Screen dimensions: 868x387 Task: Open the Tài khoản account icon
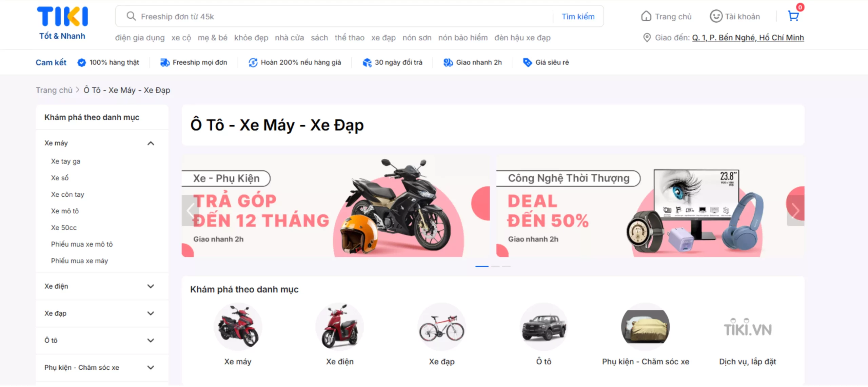click(x=716, y=16)
